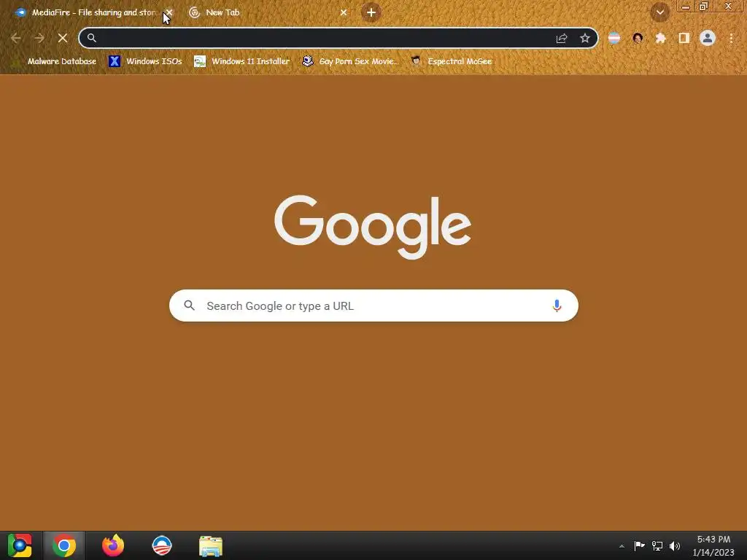Open the striped flag extension icon

[x=614, y=38]
